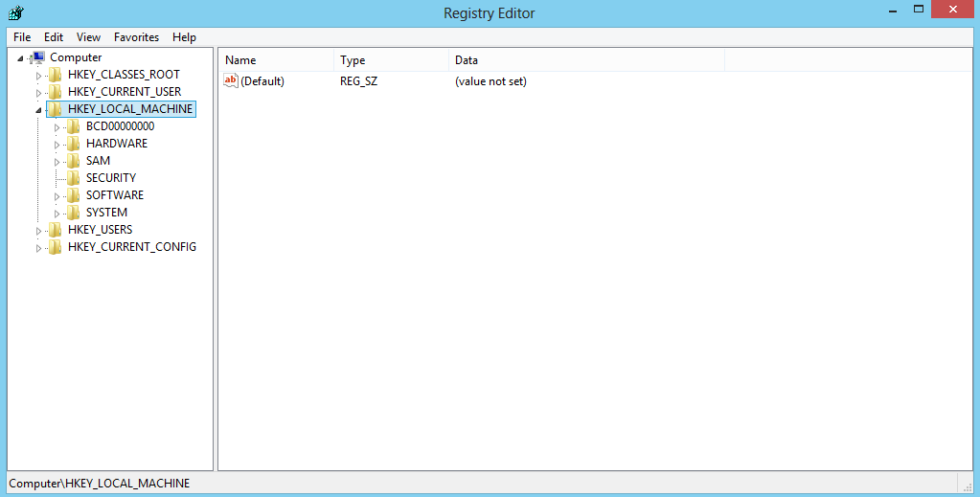Select the BCD00000000 key label
980x497 pixels.
tap(120, 126)
